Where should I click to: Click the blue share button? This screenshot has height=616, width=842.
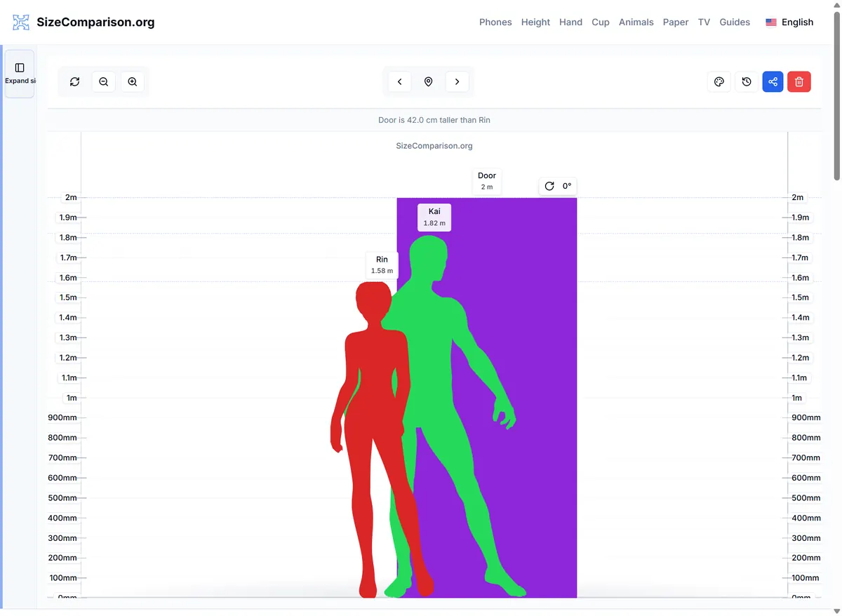[773, 82]
